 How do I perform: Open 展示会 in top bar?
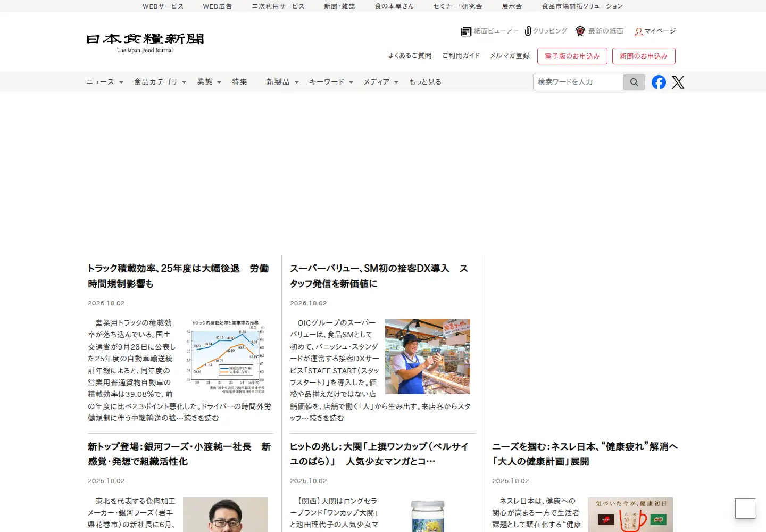coord(512,6)
